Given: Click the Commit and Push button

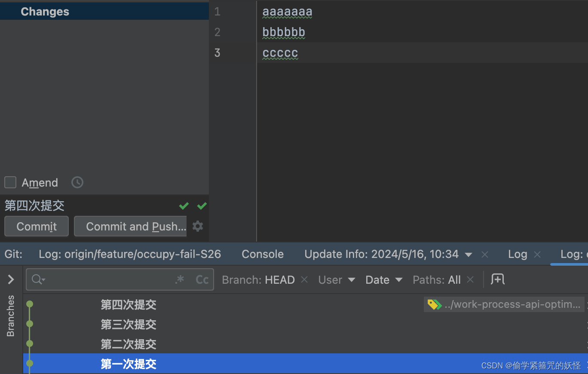Looking at the screenshot, I should pos(131,227).
